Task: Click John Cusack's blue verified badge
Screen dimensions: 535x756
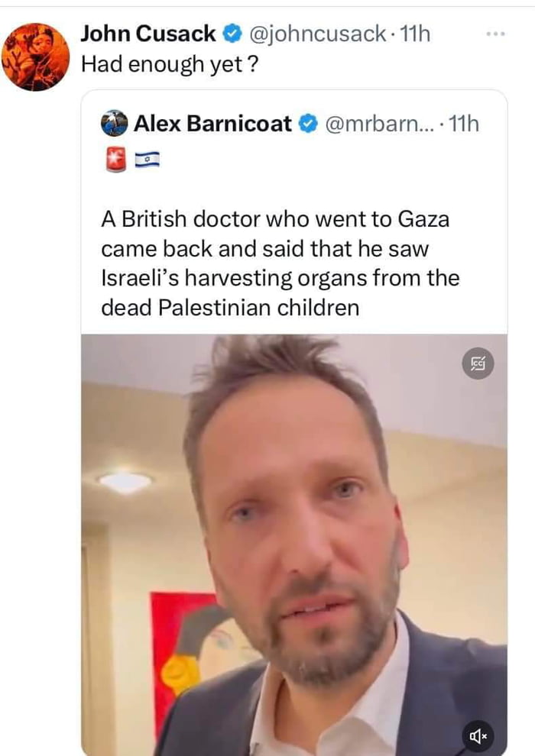Action: [232, 34]
